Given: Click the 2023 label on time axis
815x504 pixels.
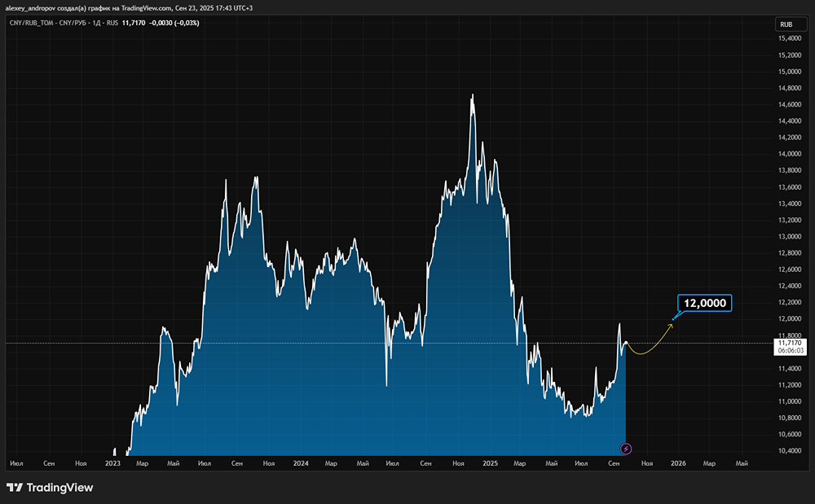Looking at the screenshot, I should [x=112, y=463].
